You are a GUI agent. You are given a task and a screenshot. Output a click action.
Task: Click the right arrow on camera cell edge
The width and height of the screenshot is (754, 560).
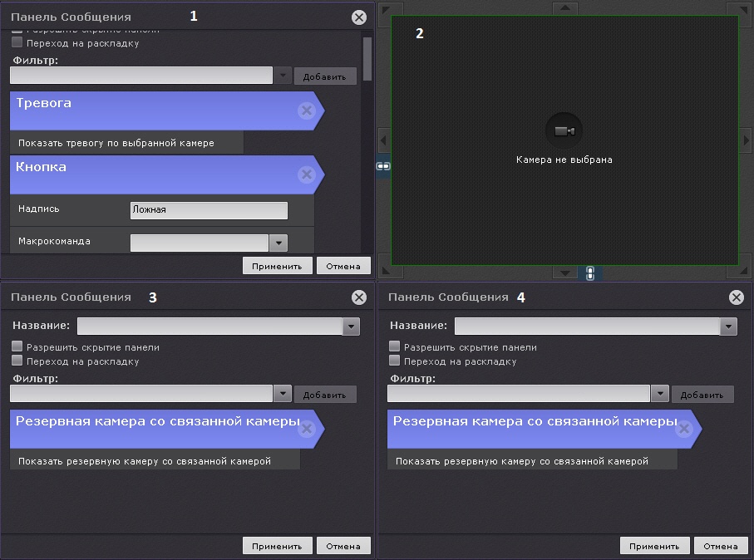click(746, 140)
